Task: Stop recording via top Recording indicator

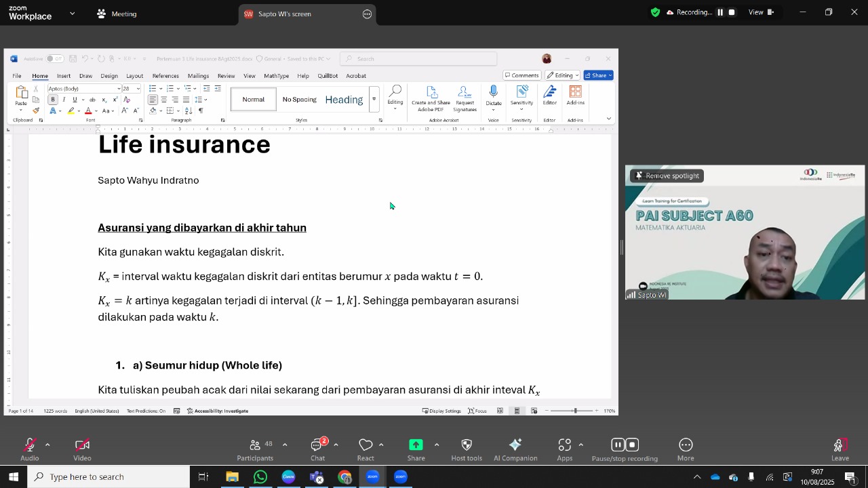Action: pyautogui.click(x=732, y=12)
